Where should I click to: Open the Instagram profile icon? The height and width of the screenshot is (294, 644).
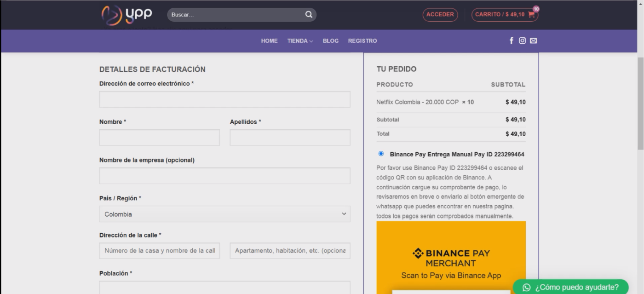click(x=522, y=40)
